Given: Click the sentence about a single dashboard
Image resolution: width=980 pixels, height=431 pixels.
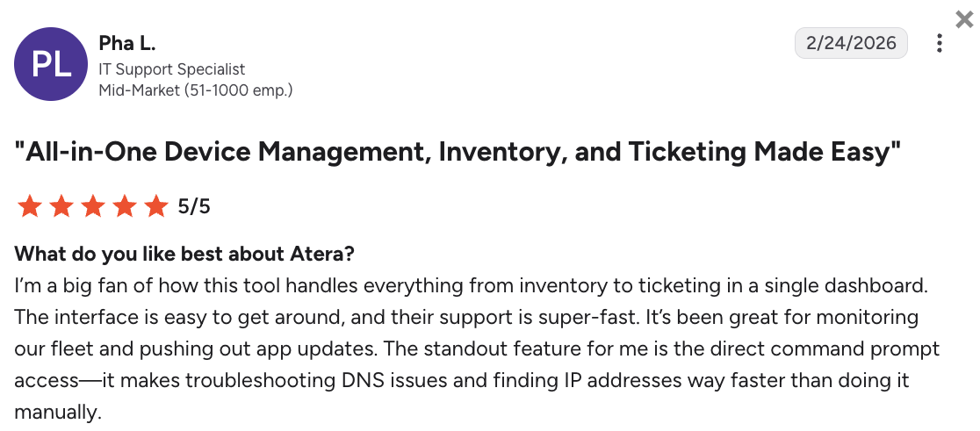Looking at the screenshot, I should point(470,286).
